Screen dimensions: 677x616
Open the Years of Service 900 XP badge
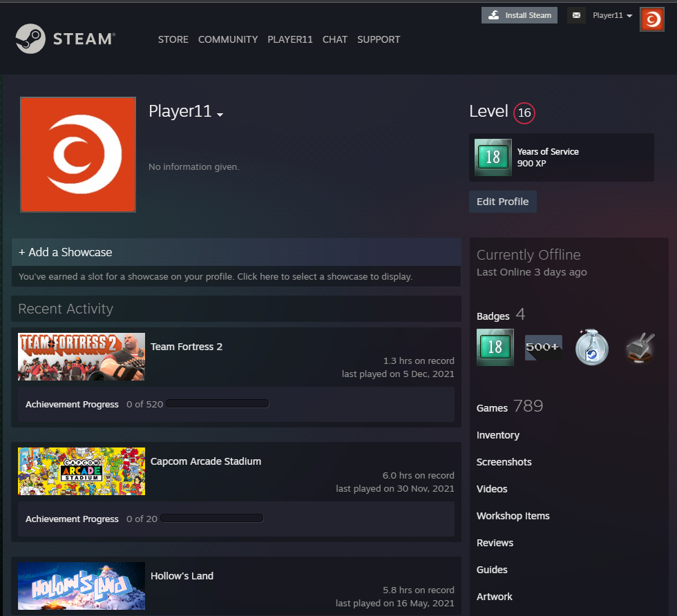[561, 157]
